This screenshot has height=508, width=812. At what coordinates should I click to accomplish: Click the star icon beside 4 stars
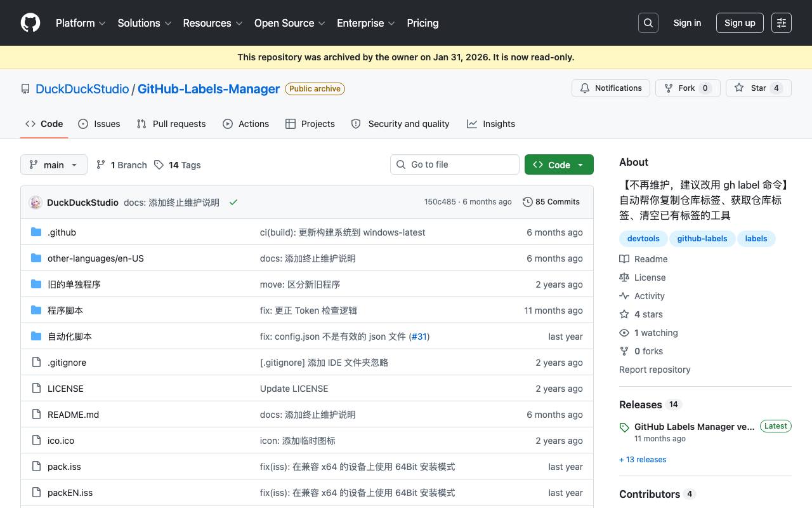coord(624,314)
